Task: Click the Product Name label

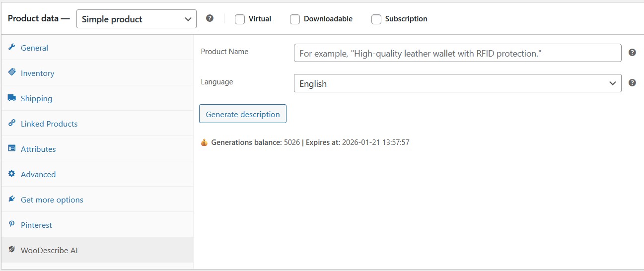Action: [224, 52]
